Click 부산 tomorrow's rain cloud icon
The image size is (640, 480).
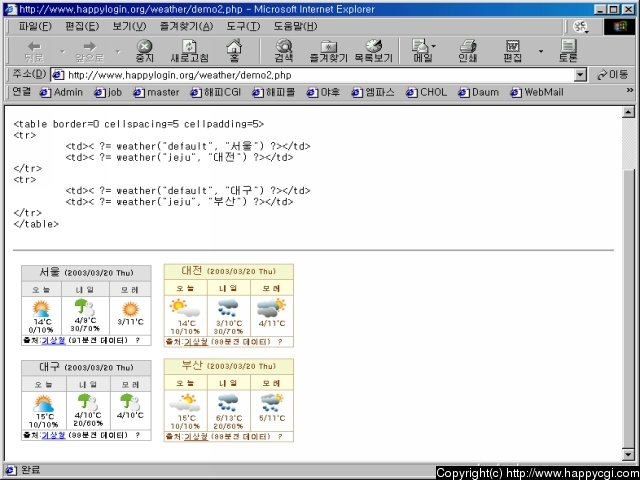(x=228, y=402)
